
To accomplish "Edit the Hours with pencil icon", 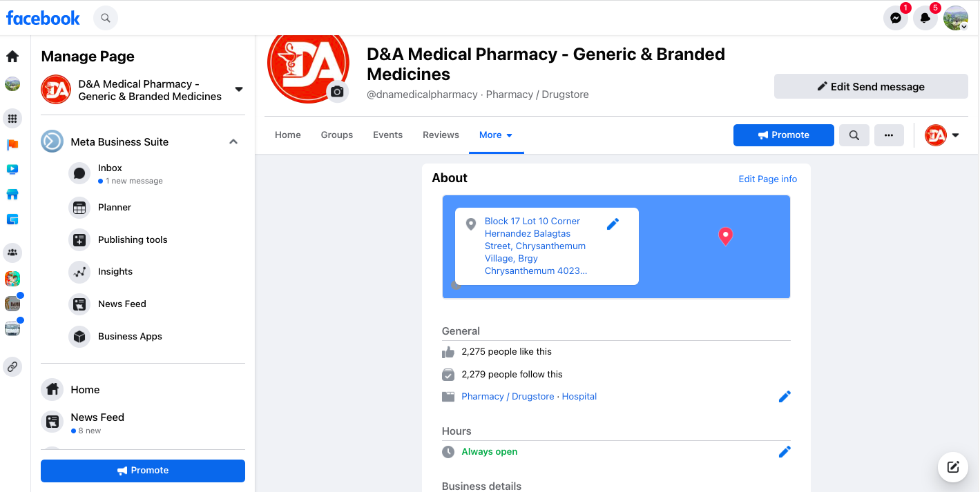I will click(785, 452).
